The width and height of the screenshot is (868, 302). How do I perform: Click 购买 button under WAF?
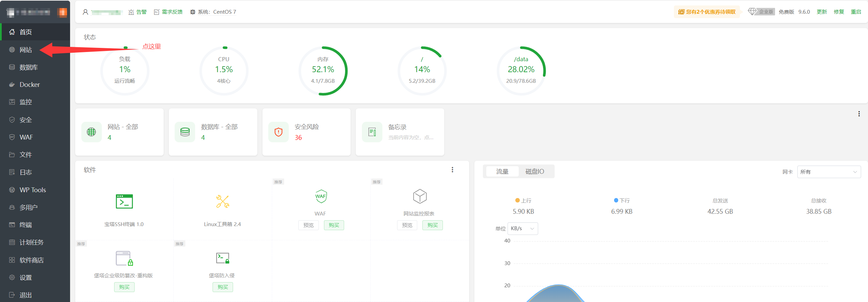pos(334,225)
